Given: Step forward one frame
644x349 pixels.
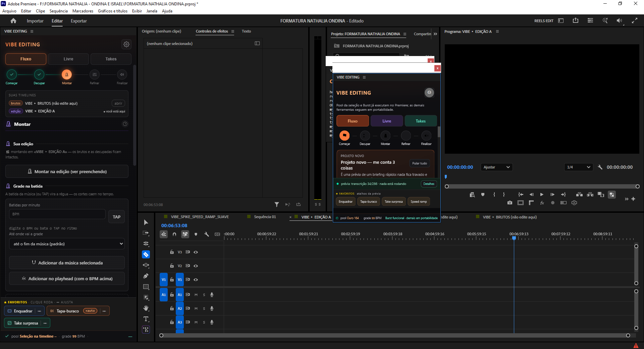Looking at the screenshot, I should [552, 195].
